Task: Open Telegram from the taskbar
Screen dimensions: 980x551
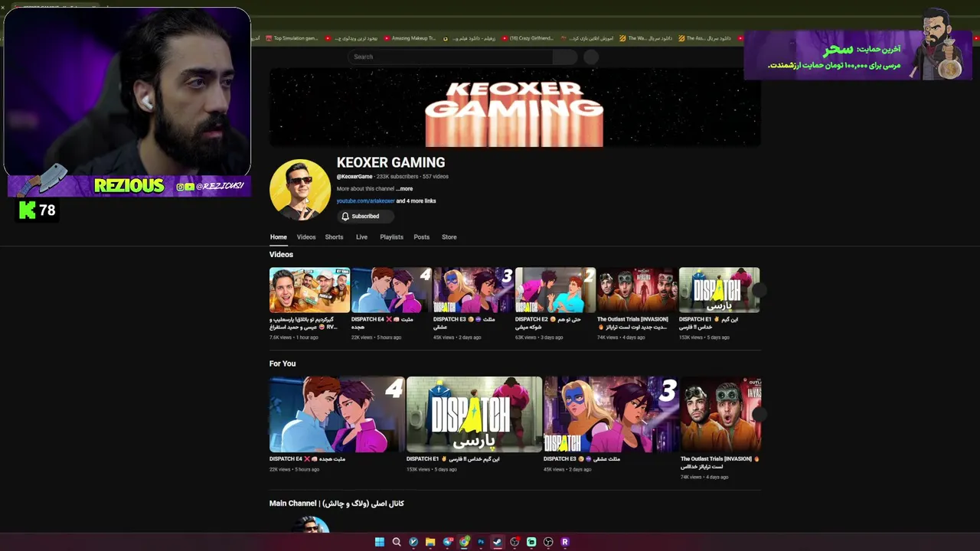Action: click(x=448, y=542)
